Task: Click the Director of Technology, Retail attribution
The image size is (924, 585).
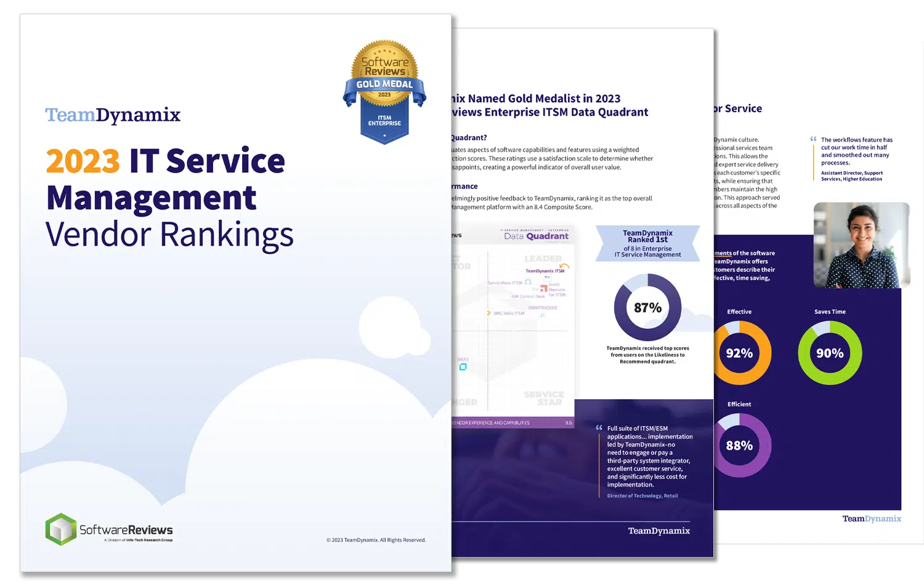Action: pos(642,496)
